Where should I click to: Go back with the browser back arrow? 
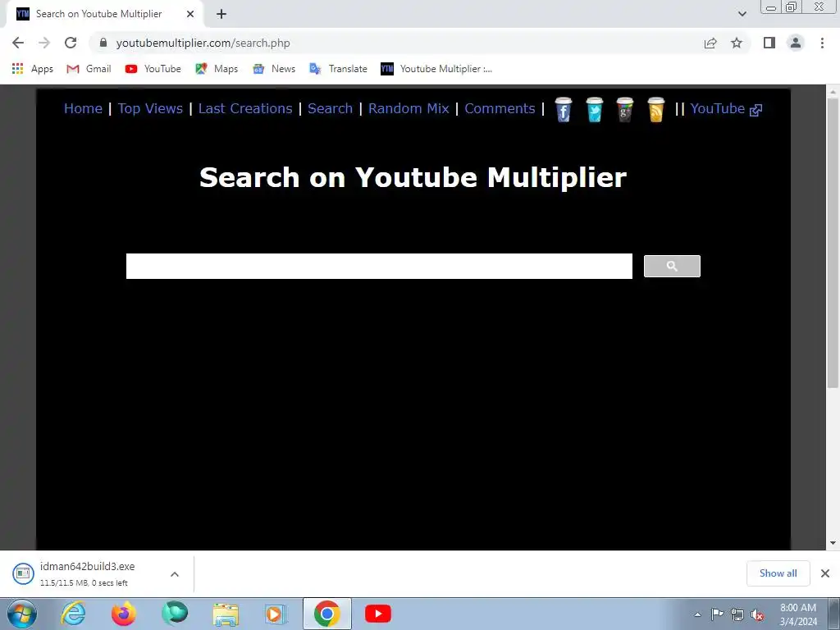click(18, 43)
